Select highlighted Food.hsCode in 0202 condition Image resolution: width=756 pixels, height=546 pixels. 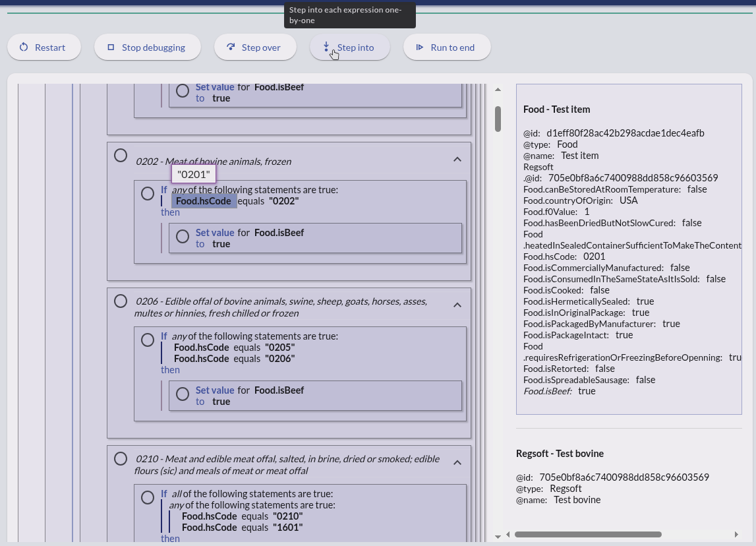pyautogui.click(x=204, y=201)
